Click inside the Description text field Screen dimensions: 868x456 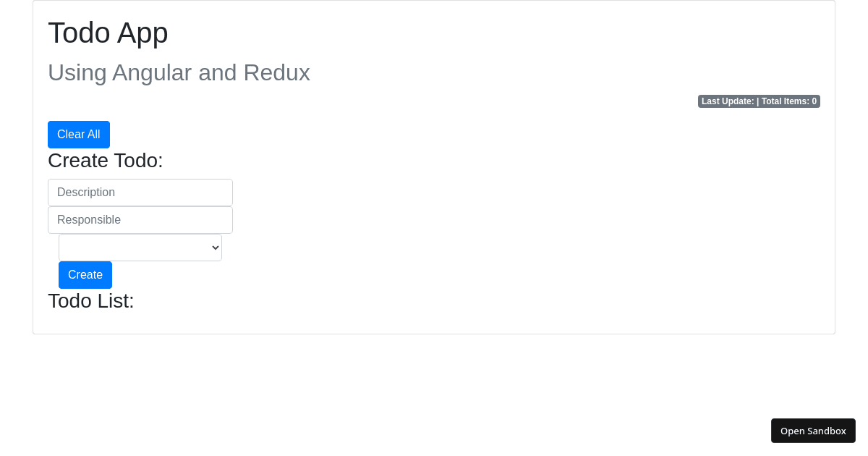[x=140, y=192]
